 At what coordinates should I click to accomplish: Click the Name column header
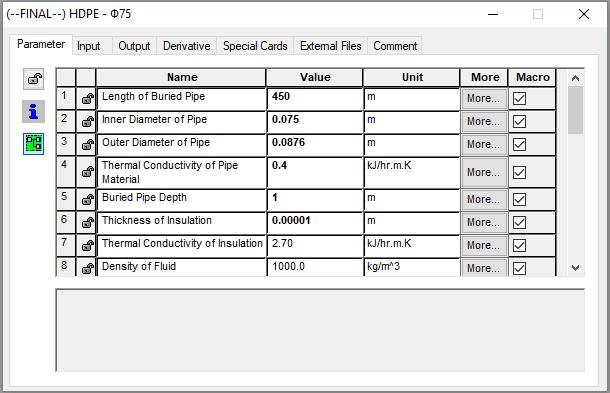181,77
